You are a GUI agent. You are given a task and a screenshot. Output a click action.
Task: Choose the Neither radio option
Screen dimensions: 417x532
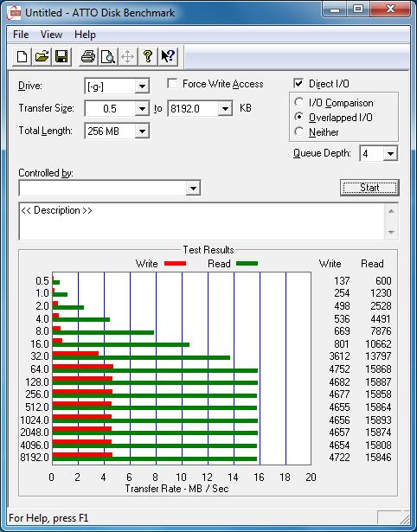(299, 131)
